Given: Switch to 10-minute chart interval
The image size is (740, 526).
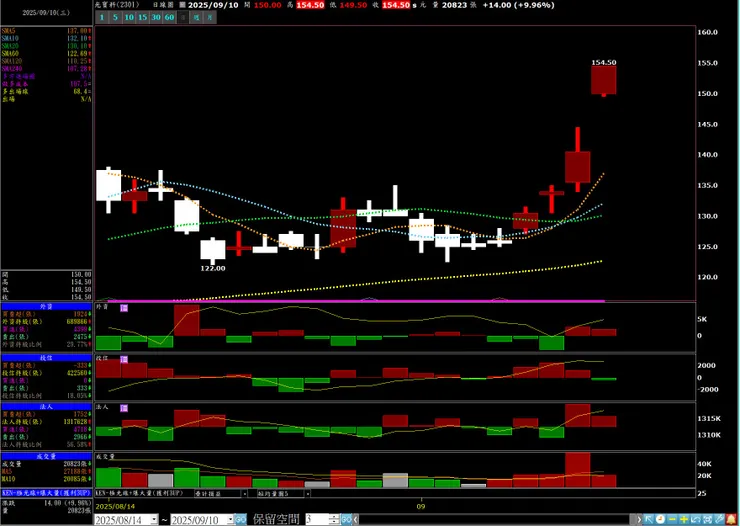Looking at the screenshot, I should 129,17.
